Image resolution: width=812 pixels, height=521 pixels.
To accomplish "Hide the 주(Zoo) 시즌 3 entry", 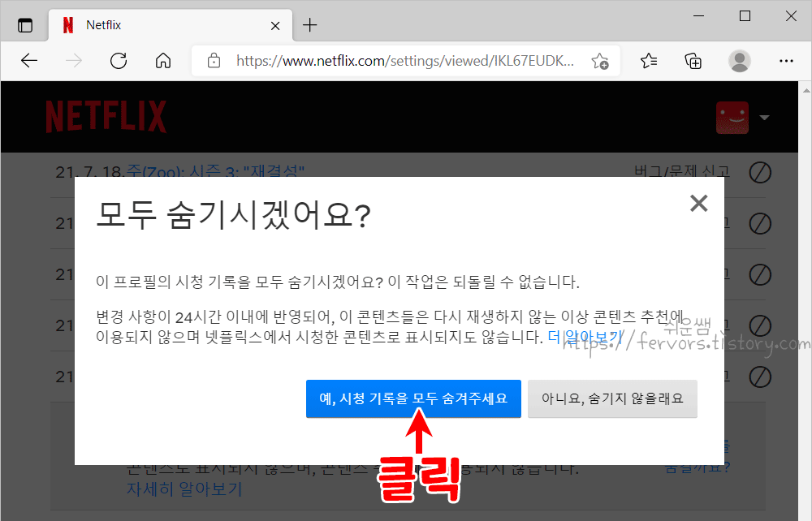I will click(x=760, y=172).
